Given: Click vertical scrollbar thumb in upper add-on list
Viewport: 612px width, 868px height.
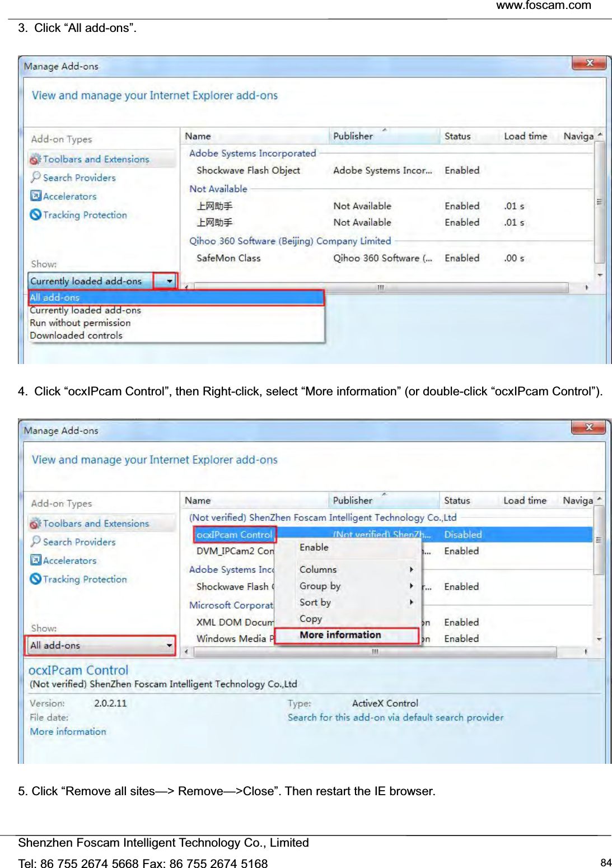Looking at the screenshot, I should [599, 202].
